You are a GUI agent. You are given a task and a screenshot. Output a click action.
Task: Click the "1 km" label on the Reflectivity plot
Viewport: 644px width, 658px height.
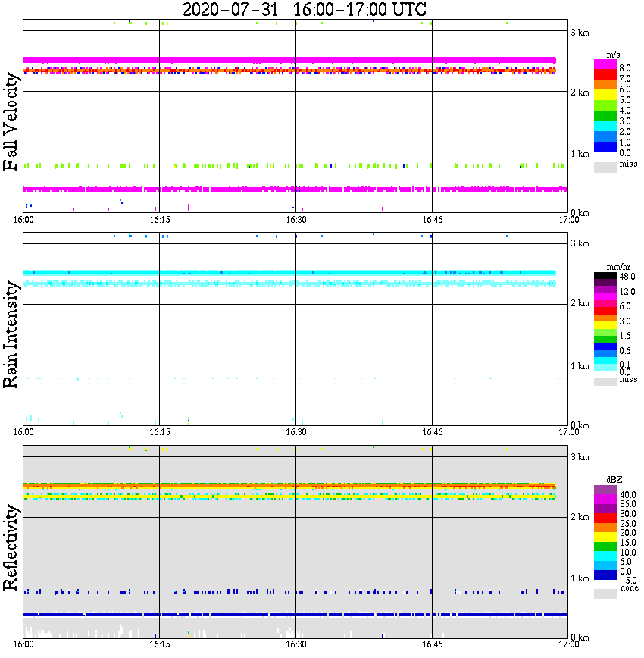coord(580,578)
